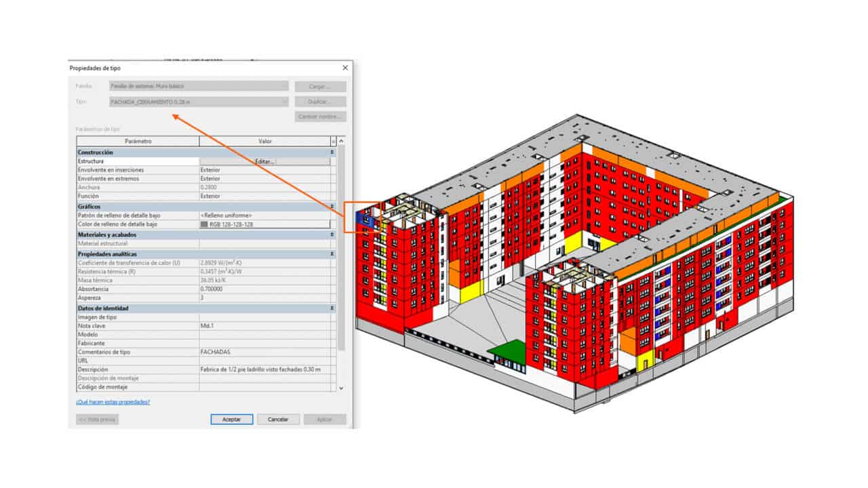868x488 pixels.
Task: Click the parameter table scrollbar thumb
Action: 341,247
